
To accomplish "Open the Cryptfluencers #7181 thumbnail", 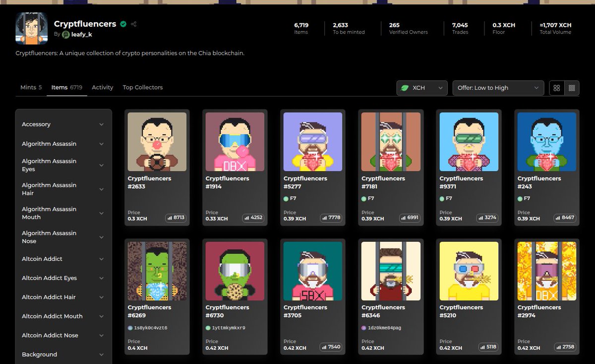I will click(x=391, y=142).
